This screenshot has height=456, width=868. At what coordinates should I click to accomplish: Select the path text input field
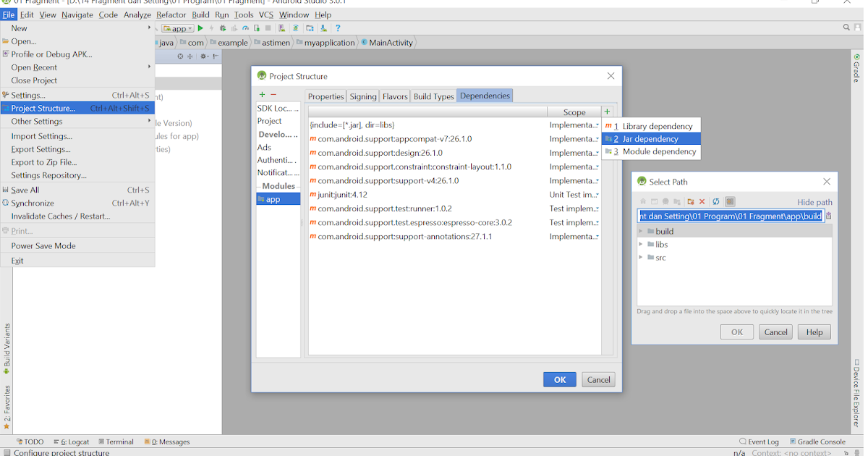coord(731,215)
